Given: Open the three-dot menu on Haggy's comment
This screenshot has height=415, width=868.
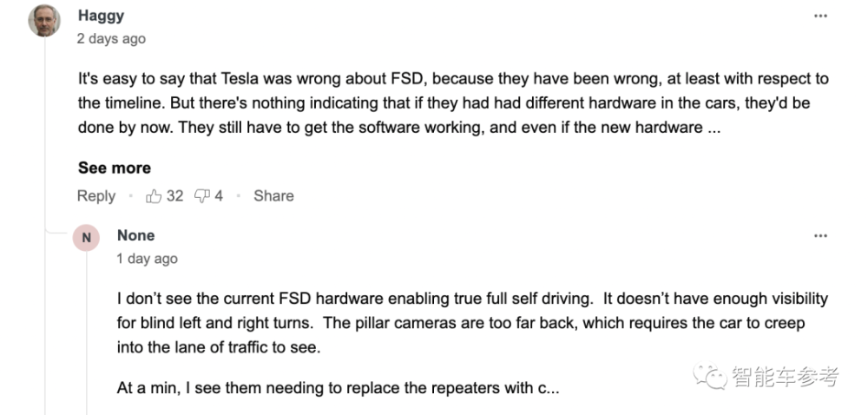Looking at the screenshot, I should (x=820, y=16).
